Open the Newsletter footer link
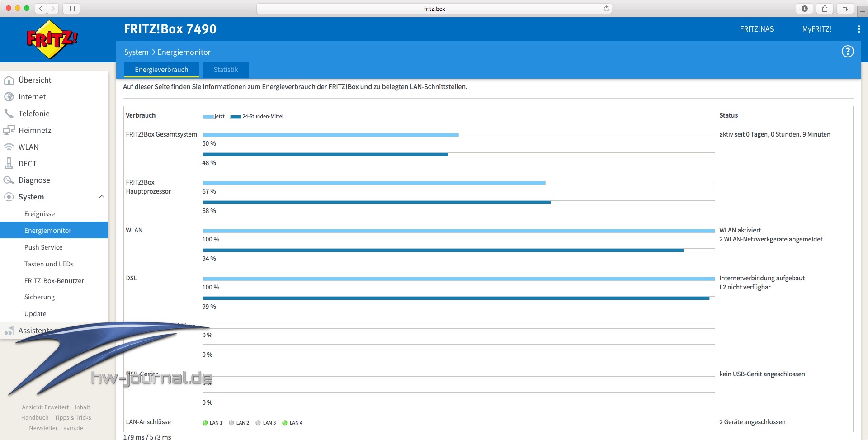 (43, 428)
